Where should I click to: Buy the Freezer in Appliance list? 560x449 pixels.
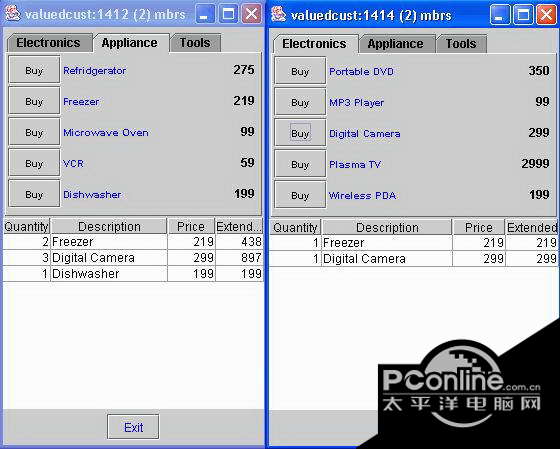[34, 101]
